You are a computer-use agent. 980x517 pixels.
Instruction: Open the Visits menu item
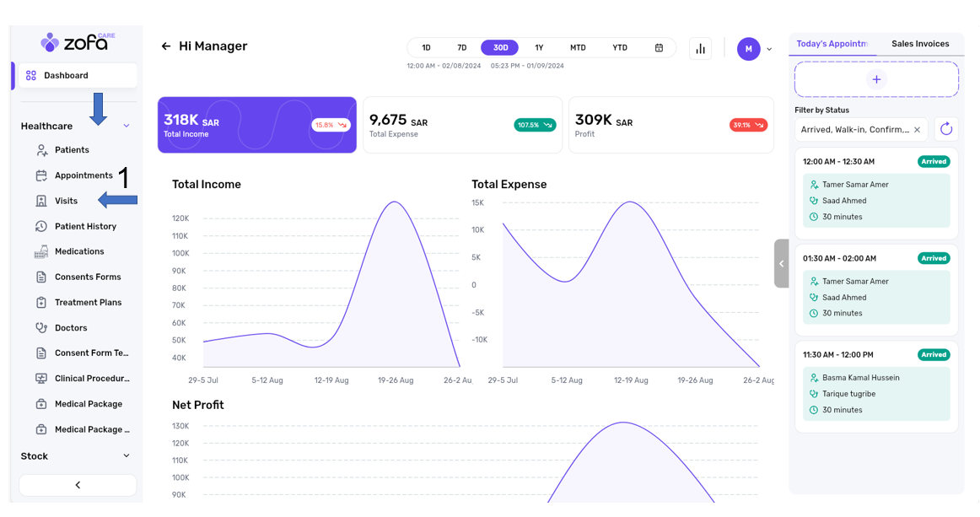pos(66,201)
